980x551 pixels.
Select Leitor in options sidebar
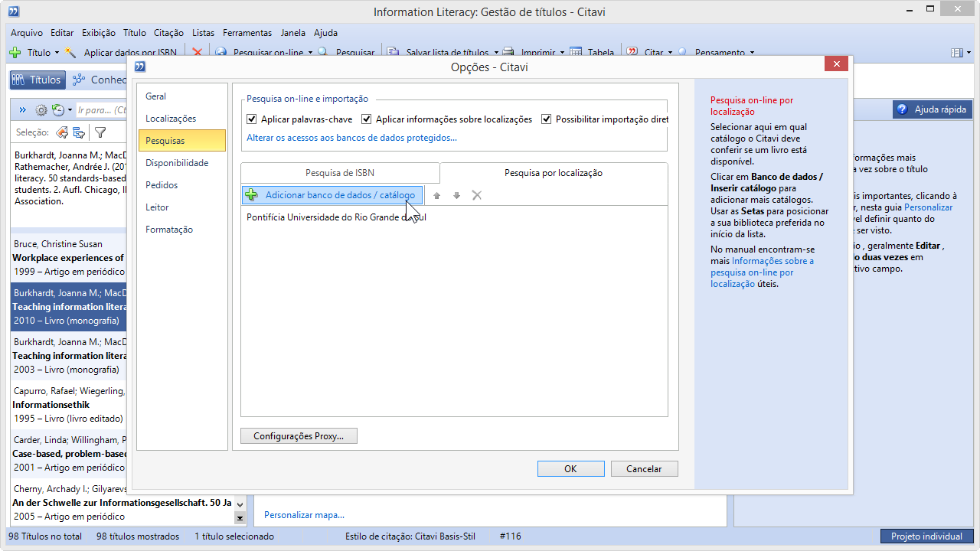[x=182, y=207]
